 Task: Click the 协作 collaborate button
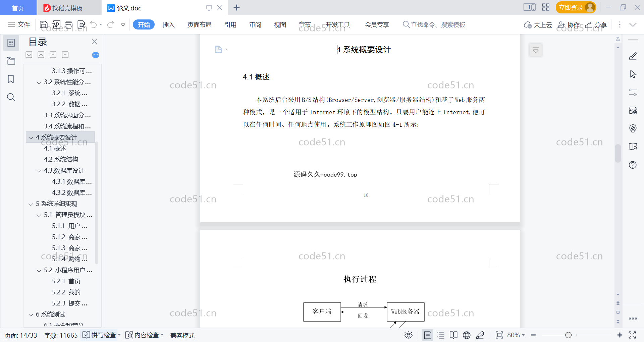[569, 25]
